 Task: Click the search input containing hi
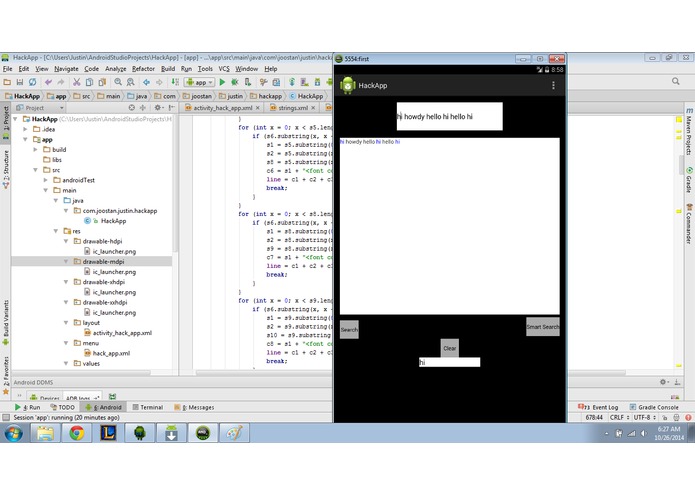tap(449, 362)
